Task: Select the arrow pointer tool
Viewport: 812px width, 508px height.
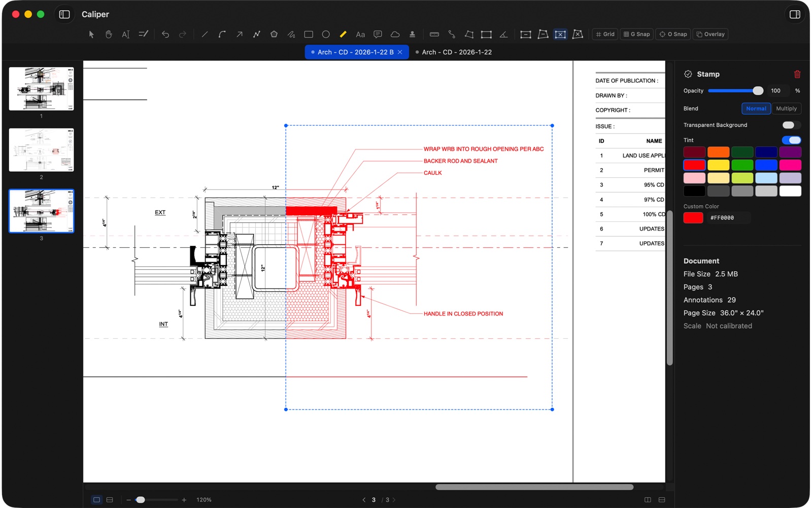Action: tap(91, 35)
